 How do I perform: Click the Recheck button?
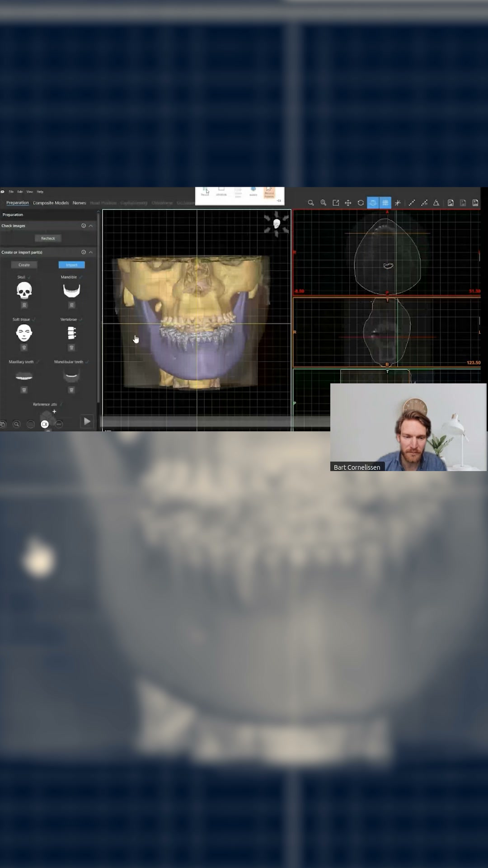[x=48, y=238]
